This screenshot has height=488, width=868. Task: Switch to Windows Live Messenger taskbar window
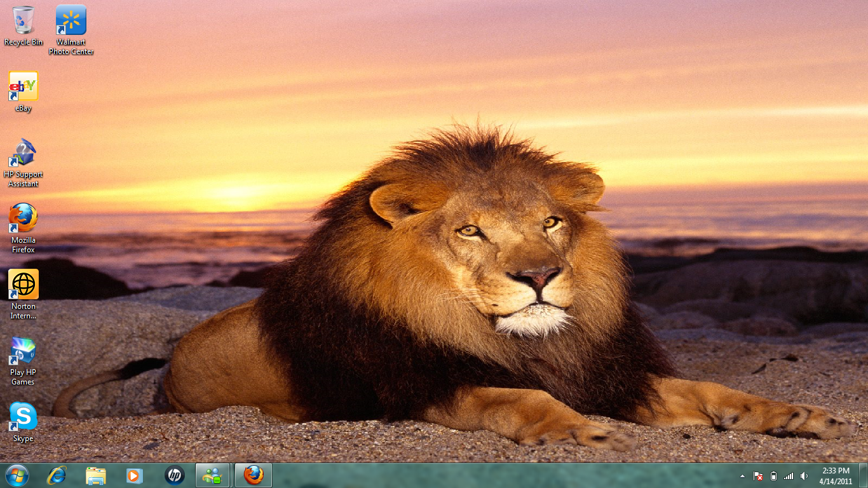213,475
